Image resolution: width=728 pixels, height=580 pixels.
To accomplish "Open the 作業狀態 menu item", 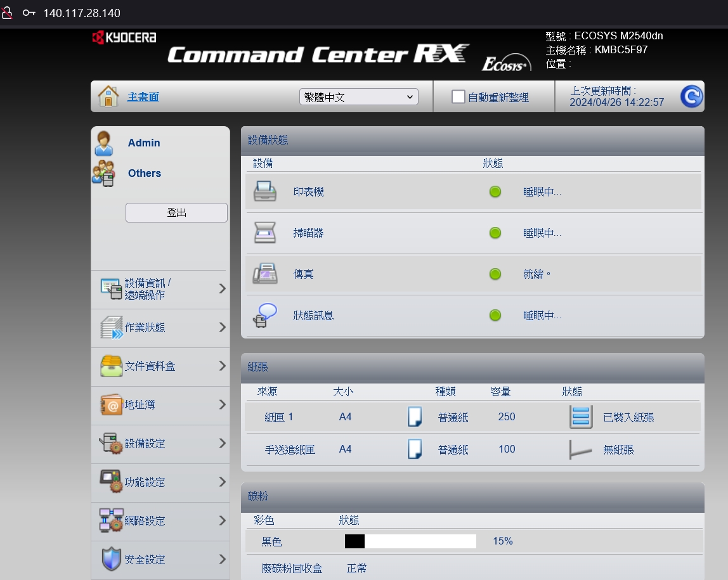I will [160, 328].
